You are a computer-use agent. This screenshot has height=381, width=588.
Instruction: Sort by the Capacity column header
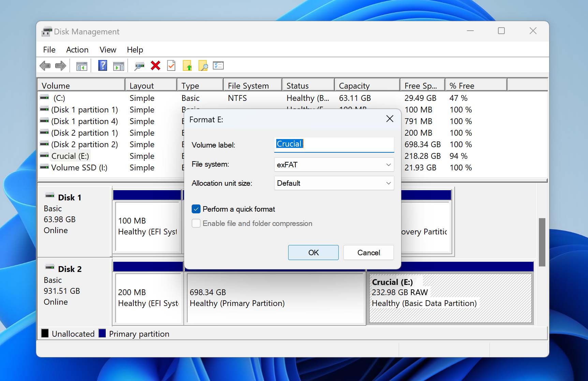[367, 86]
